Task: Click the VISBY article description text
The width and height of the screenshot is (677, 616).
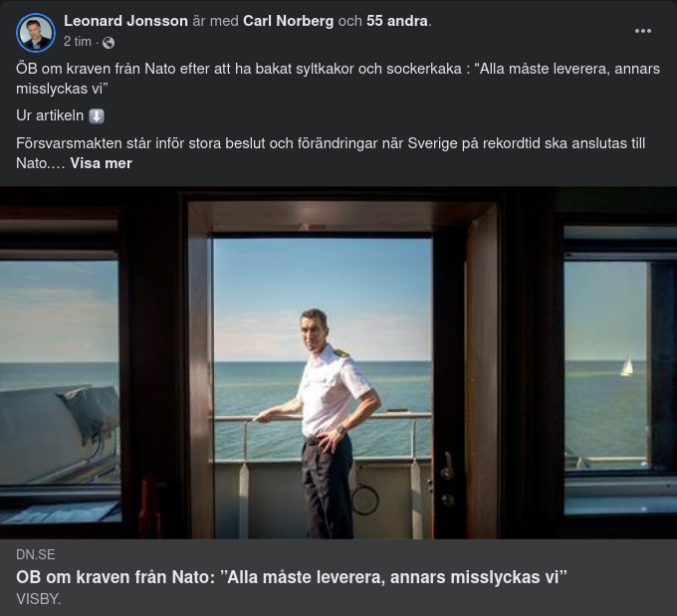Action: (x=39, y=599)
